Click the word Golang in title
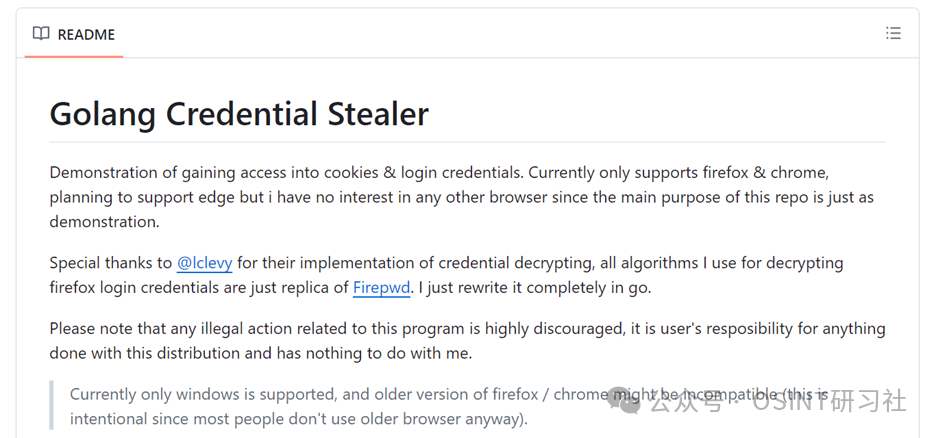Image resolution: width=936 pixels, height=438 pixels. click(103, 113)
